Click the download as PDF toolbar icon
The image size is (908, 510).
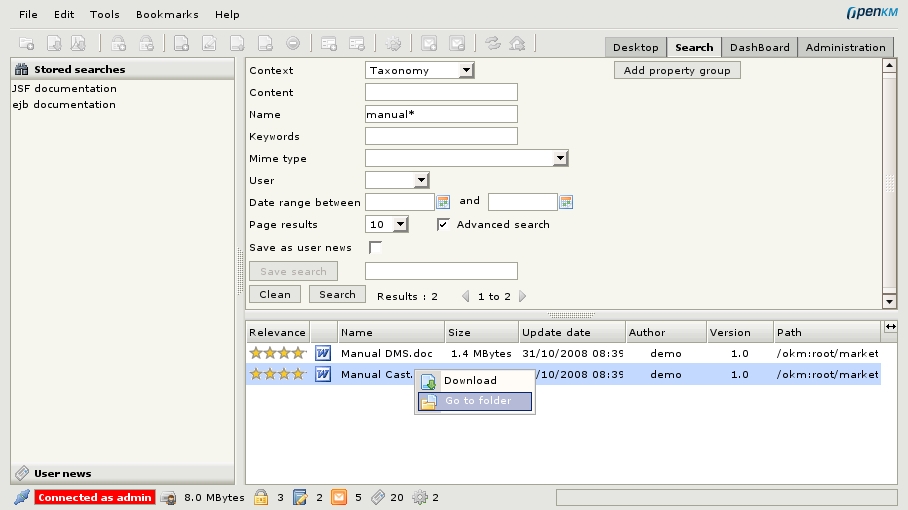(78, 43)
